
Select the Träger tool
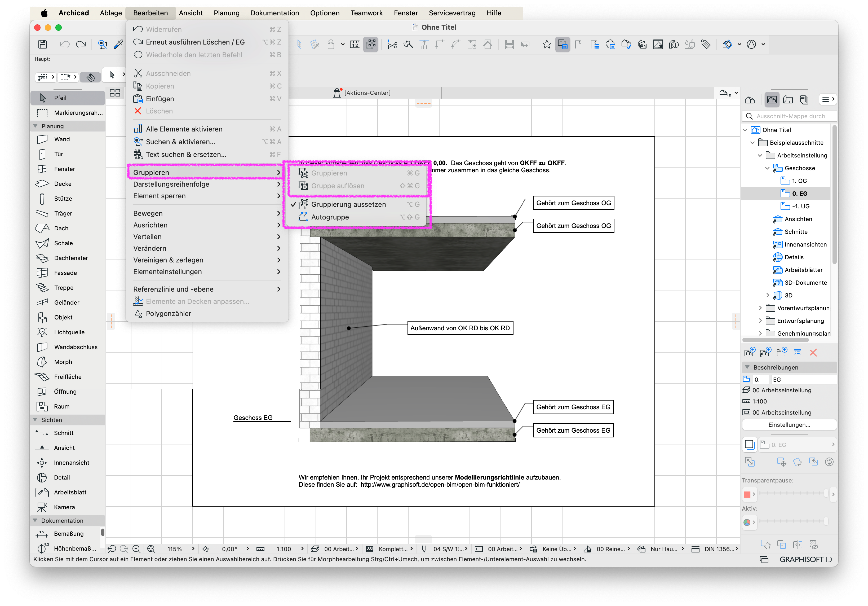(67, 213)
